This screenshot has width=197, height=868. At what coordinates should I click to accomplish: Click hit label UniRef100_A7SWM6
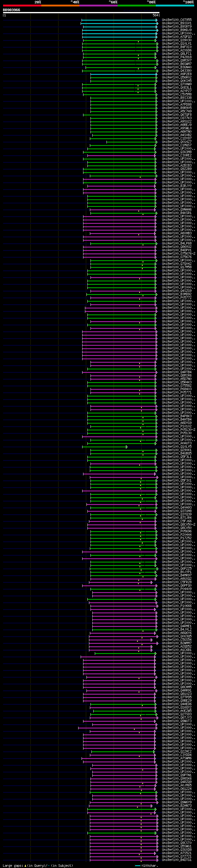(x=177, y=758)
